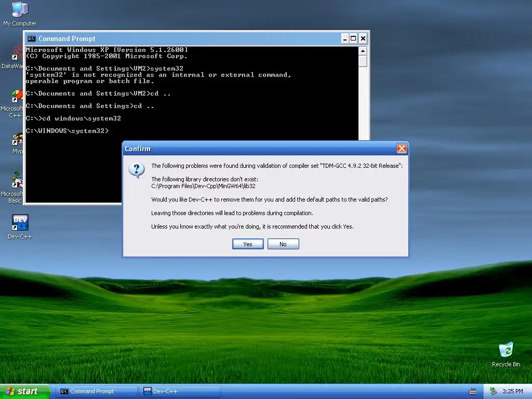Click Command Prompt scrollbar up arrow
The width and height of the screenshot is (532, 399).
pyautogui.click(x=363, y=51)
